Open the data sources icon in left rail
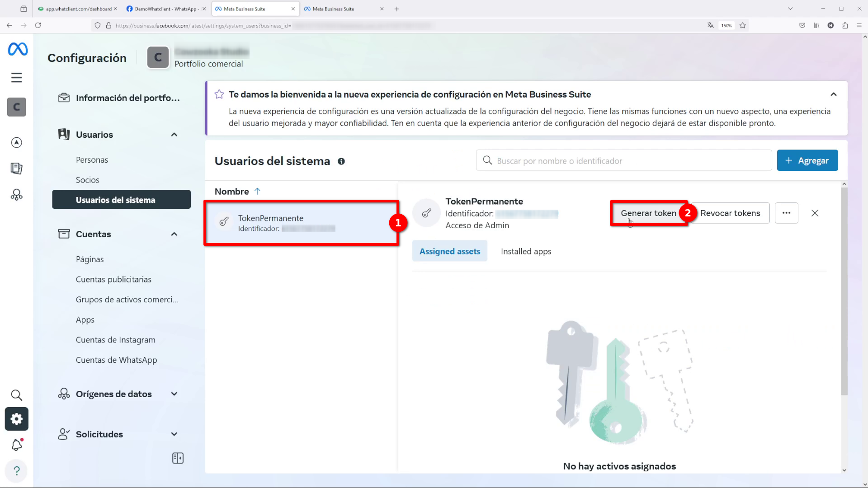The height and width of the screenshot is (488, 868). point(17,195)
